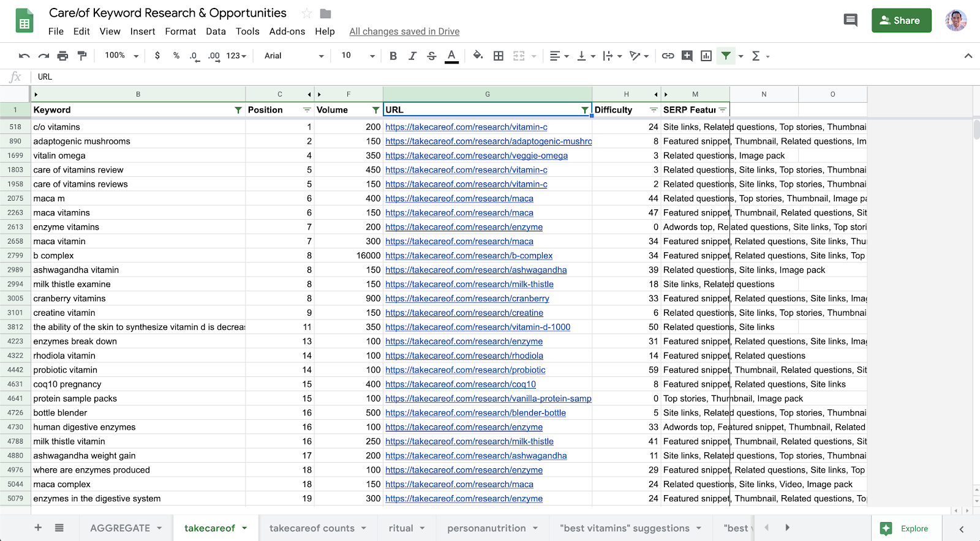Image resolution: width=980 pixels, height=541 pixels.
Task: Open the File menu
Action: [56, 31]
